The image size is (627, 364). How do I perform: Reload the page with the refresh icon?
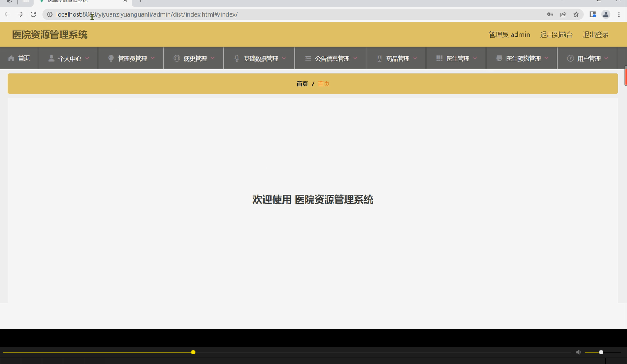coord(34,14)
